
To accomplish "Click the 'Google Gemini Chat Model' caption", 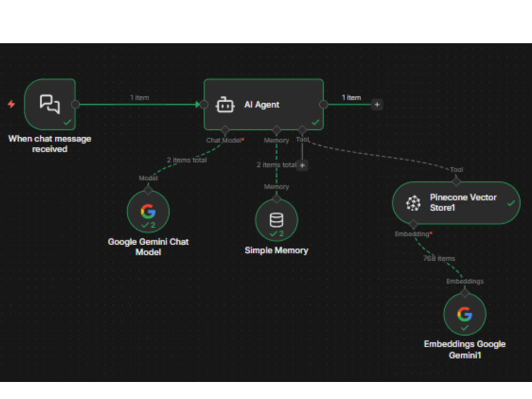I will (148, 247).
